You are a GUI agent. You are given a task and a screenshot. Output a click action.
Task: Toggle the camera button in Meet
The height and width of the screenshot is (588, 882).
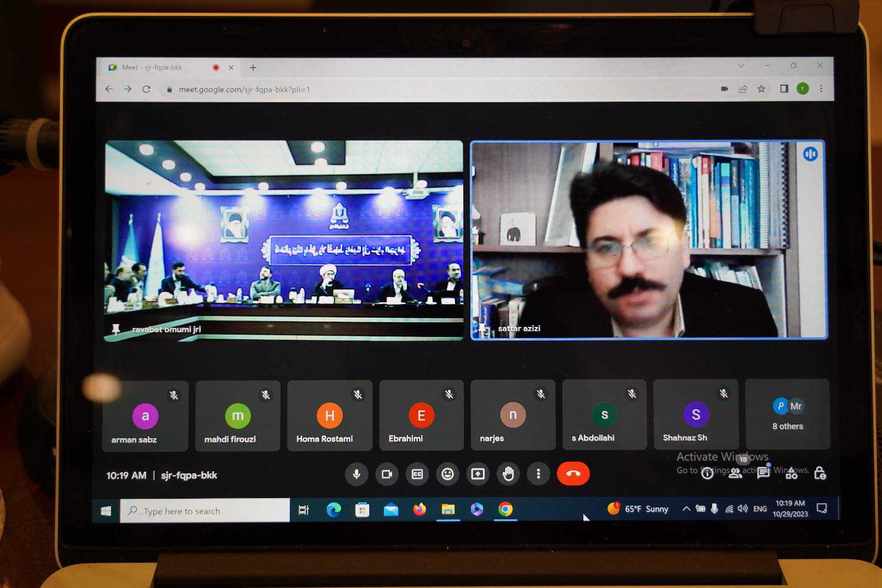pos(387,474)
